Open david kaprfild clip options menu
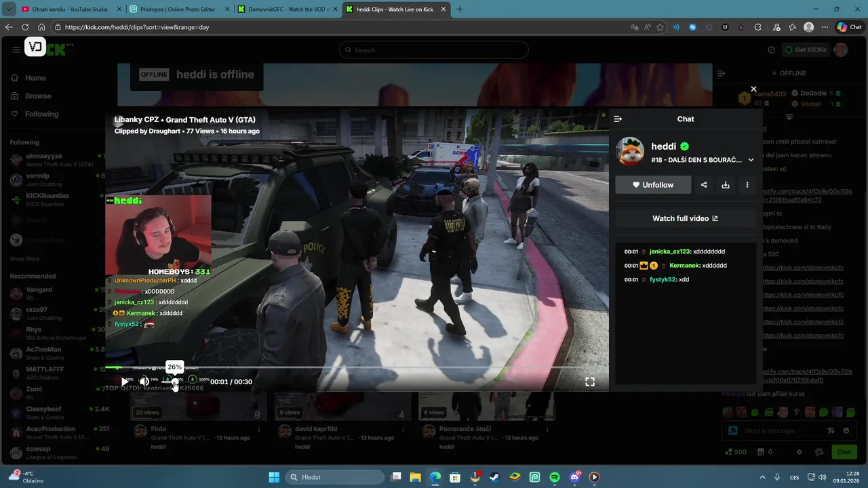 click(x=402, y=429)
